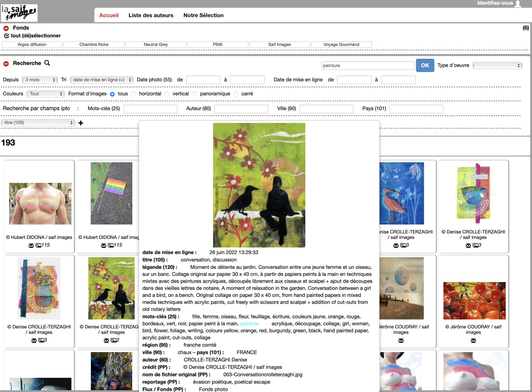The height and width of the screenshot is (392, 532).
Task: Open the red cherries thumbnail
Action: (474, 301)
